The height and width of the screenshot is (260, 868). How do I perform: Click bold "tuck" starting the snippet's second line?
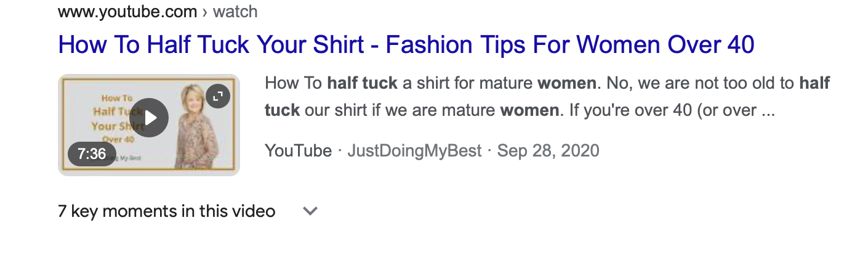point(282,111)
